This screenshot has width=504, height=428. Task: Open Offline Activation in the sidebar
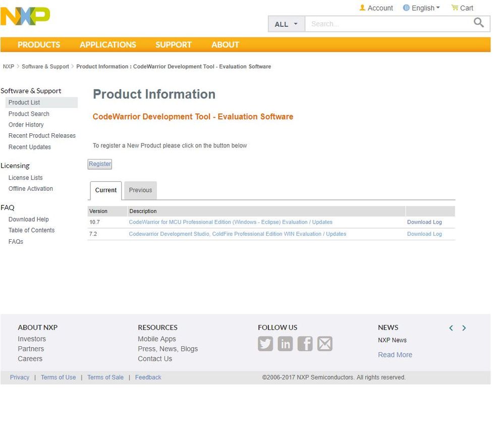click(31, 189)
